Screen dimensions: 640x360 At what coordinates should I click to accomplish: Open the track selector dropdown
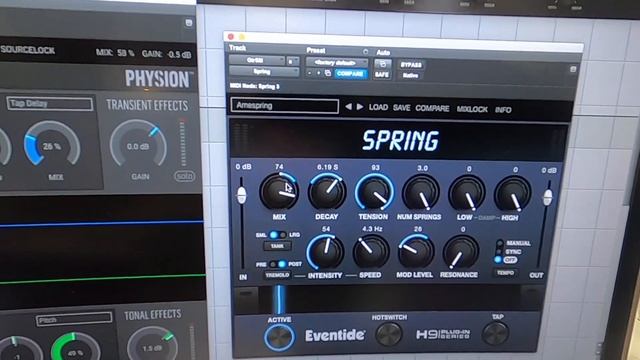pyautogui.click(x=257, y=60)
